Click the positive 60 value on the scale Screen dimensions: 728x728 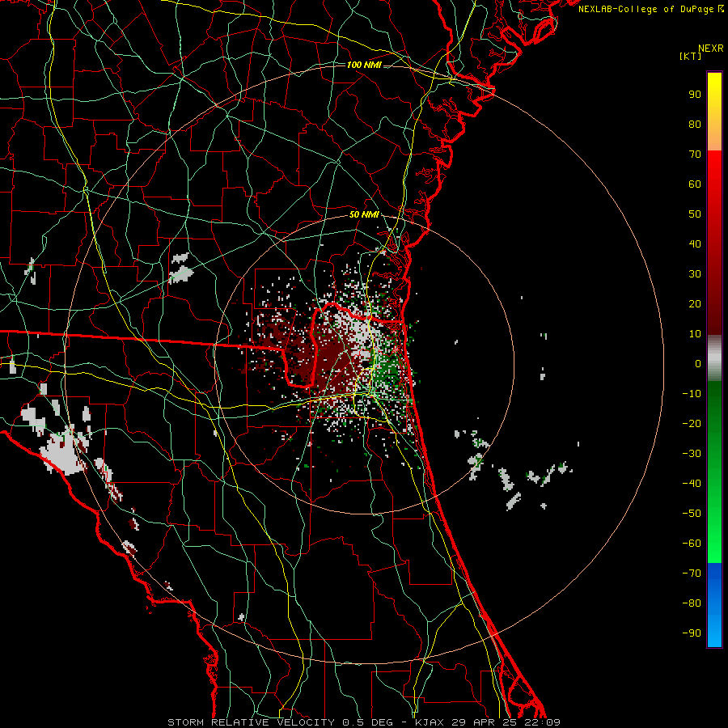coord(695,184)
